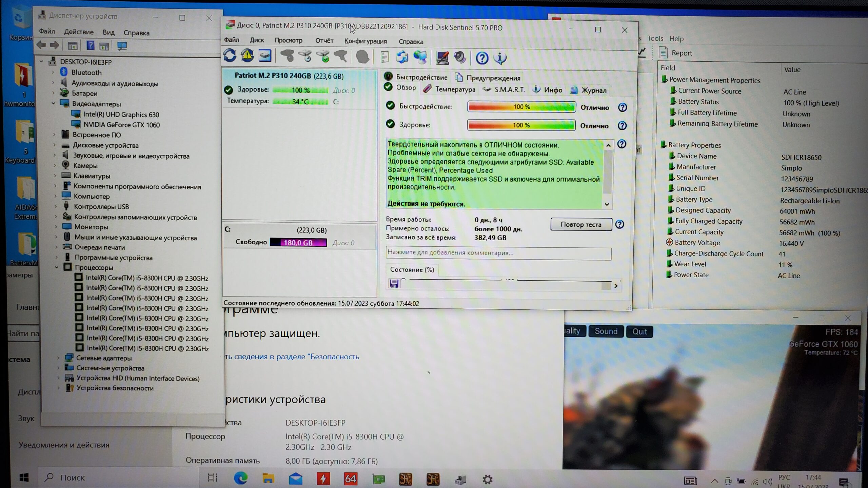Expand the Bluetooth device category
The width and height of the screenshot is (868, 488).
point(53,72)
